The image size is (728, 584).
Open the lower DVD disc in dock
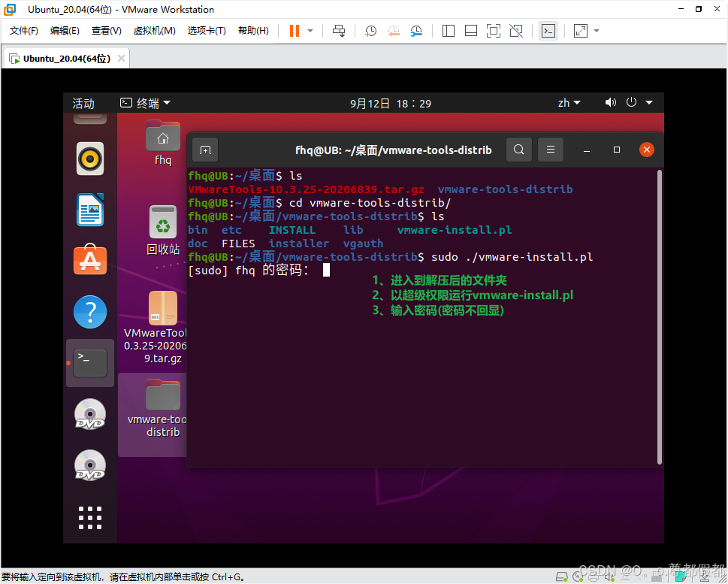(90, 465)
